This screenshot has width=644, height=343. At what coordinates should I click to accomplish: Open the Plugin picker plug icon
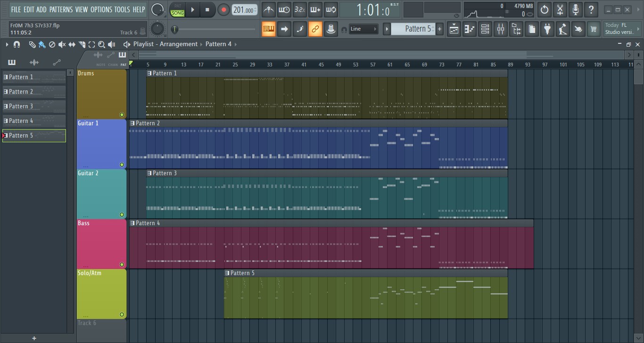tap(547, 29)
